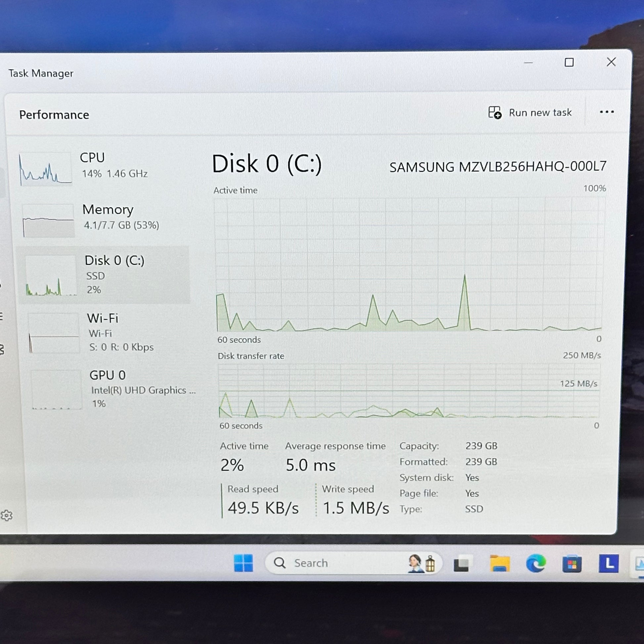Click the Active time disk graph
The image size is (644, 644).
click(410, 264)
